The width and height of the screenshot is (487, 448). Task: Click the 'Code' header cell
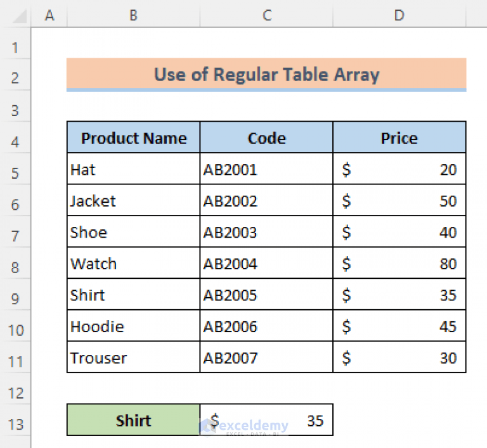266,138
